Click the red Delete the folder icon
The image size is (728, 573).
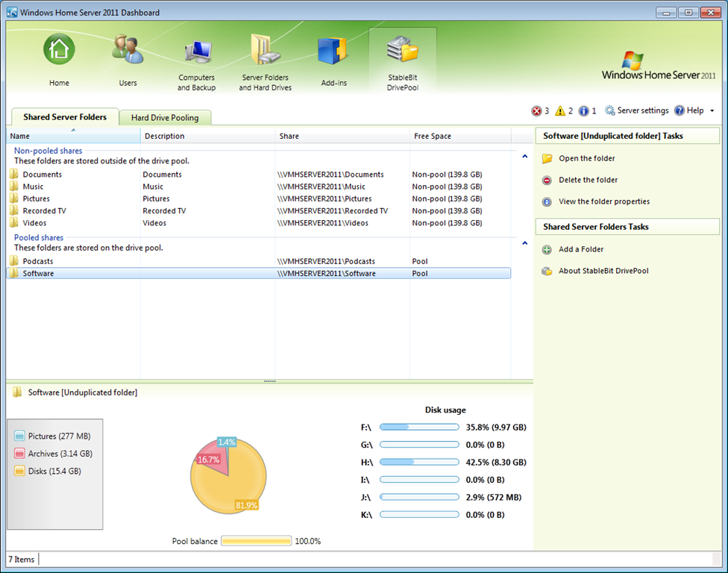pos(547,180)
